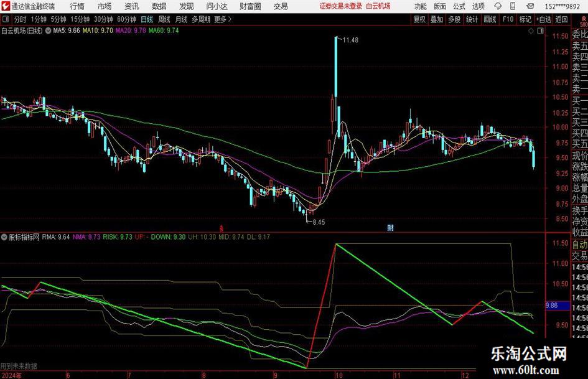
Task: Switch to 1分钟 period
Action: [x=39, y=19]
